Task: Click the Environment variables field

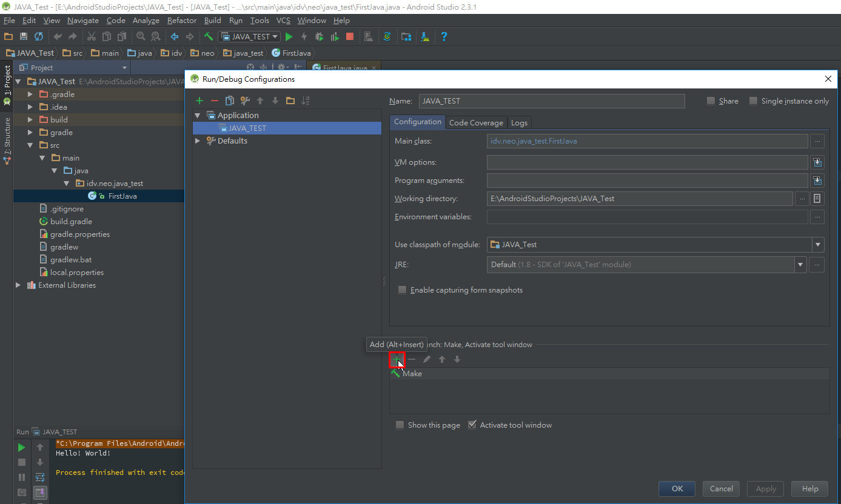Action: 647,217
